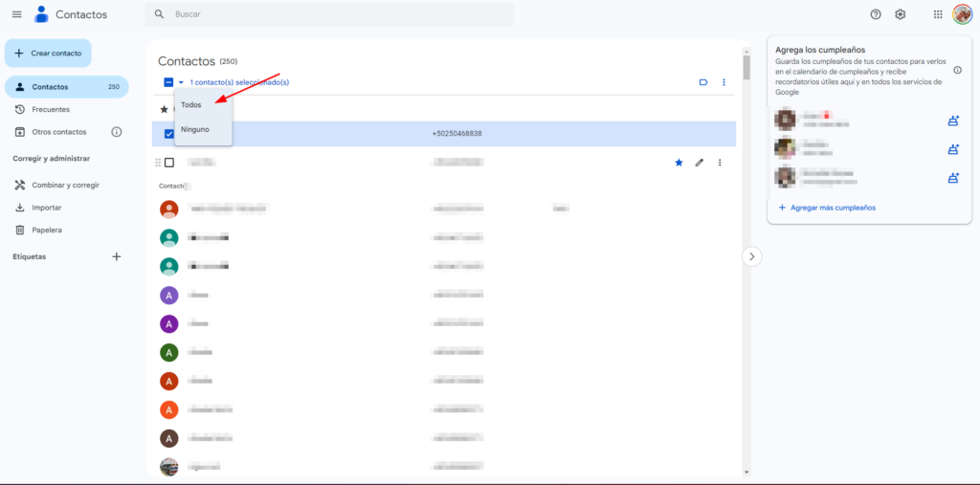This screenshot has height=485, width=980.
Task: Check the unselected second contact checkbox
Action: click(x=169, y=163)
